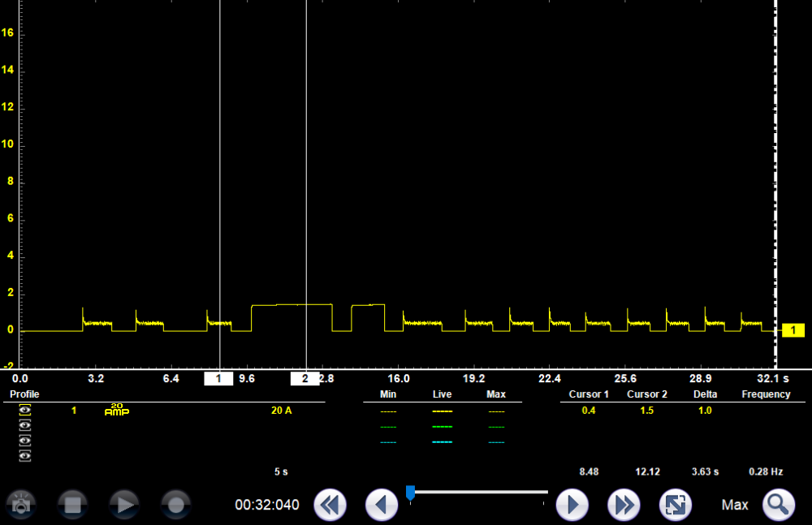Start playback with the play icon

(x=124, y=505)
